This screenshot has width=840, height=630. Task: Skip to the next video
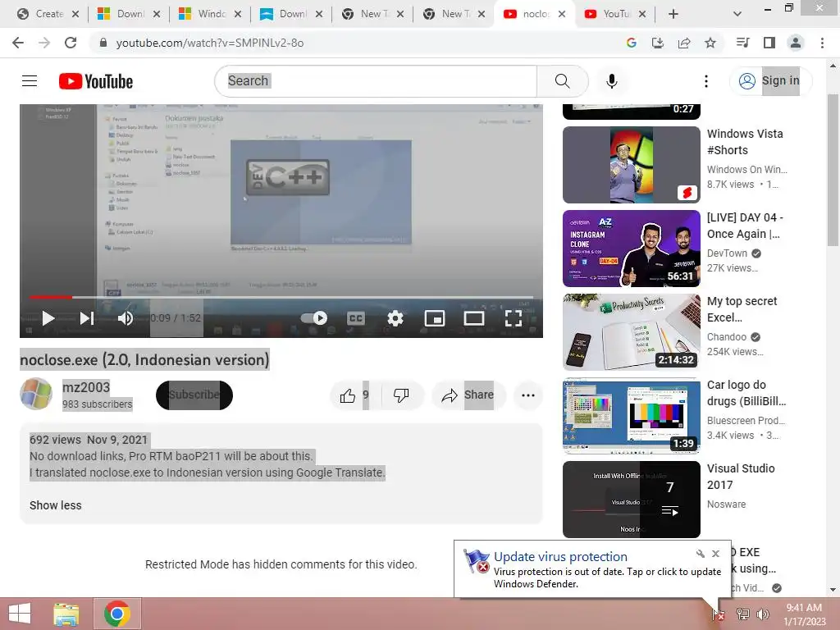[87, 318]
